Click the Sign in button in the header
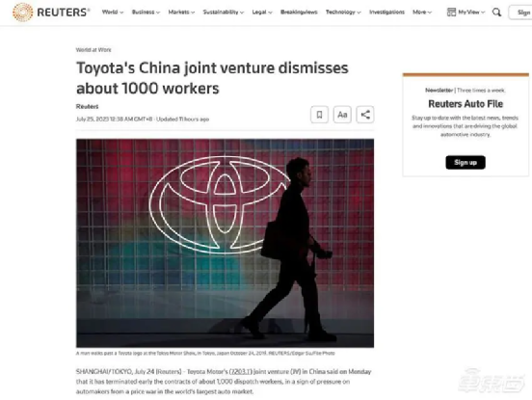The image size is (532, 400). pos(520,13)
